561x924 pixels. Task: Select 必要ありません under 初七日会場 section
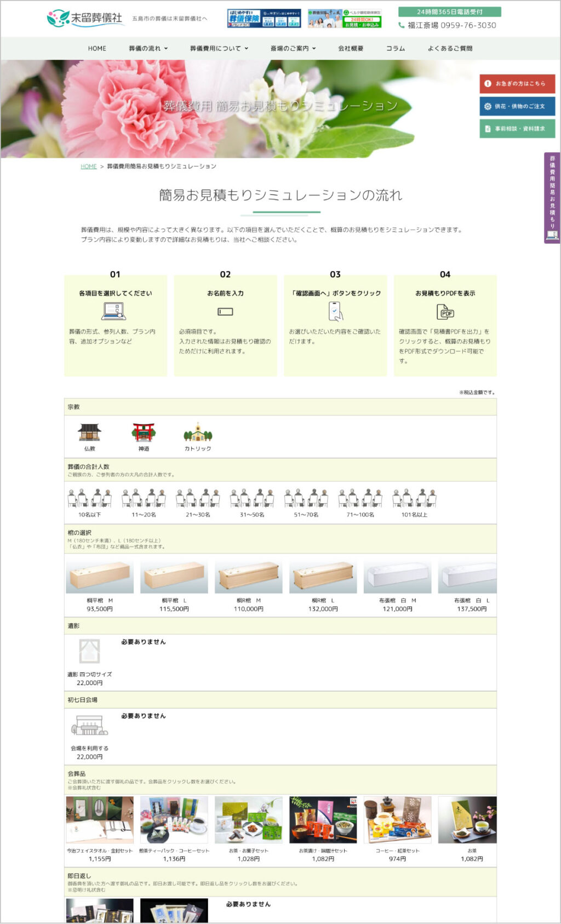tap(144, 716)
